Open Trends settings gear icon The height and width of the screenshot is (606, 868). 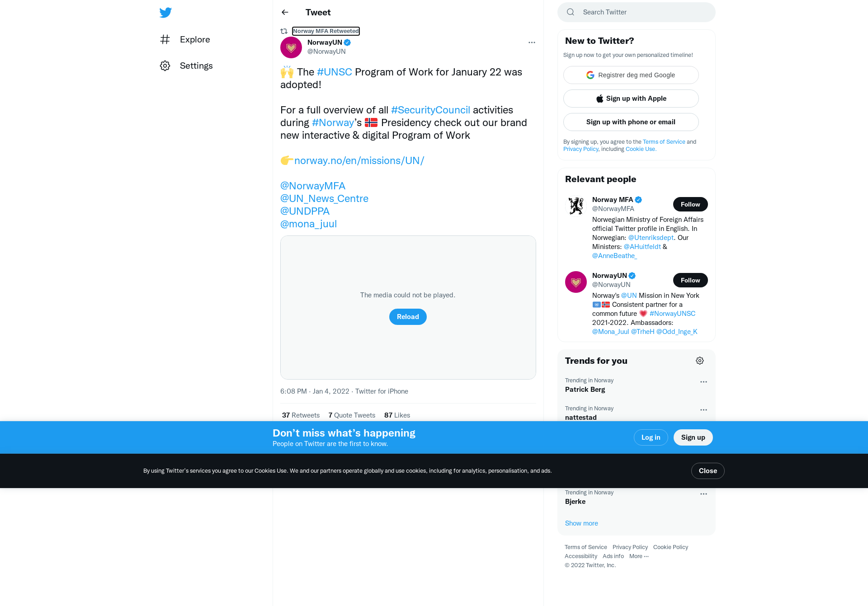pyautogui.click(x=700, y=361)
